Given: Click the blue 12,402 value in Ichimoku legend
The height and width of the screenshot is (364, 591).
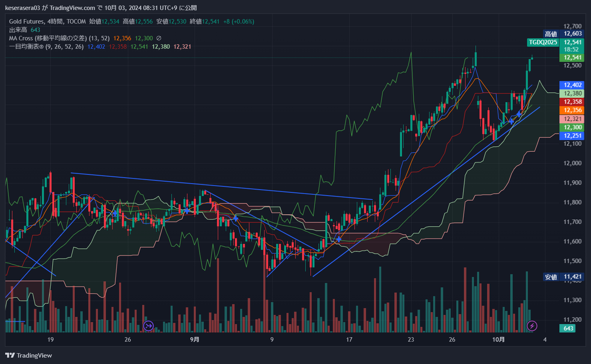Looking at the screenshot, I should (96, 47).
